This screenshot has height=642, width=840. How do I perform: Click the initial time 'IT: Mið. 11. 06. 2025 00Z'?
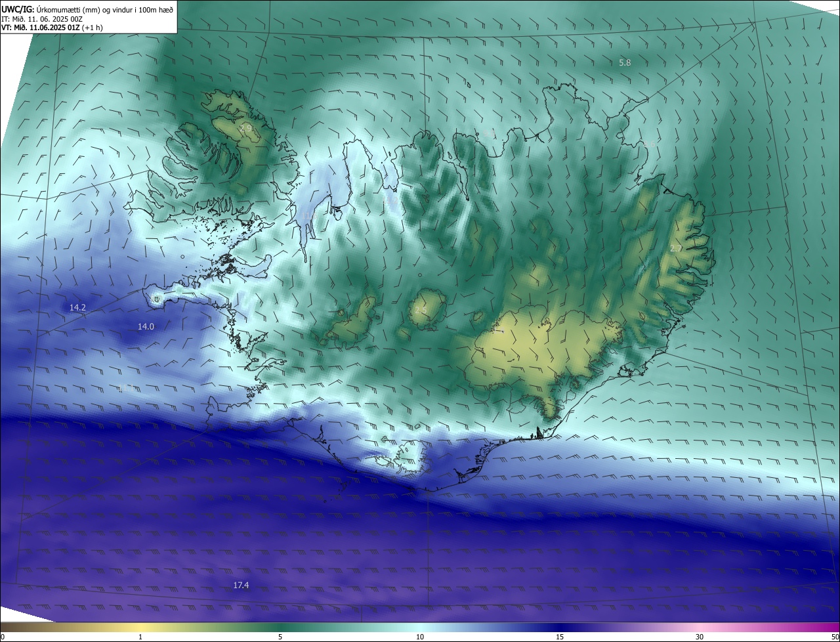point(42,19)
